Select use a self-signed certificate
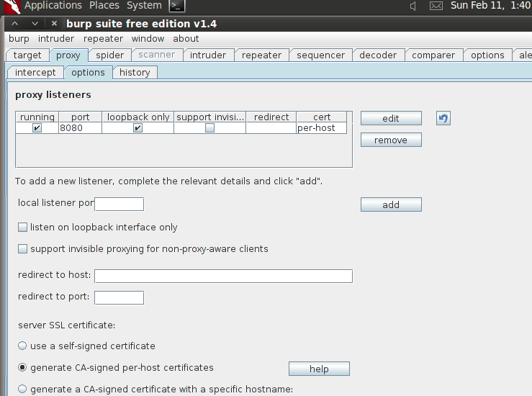This screenshot has width=532, height=396. point(23,346)
